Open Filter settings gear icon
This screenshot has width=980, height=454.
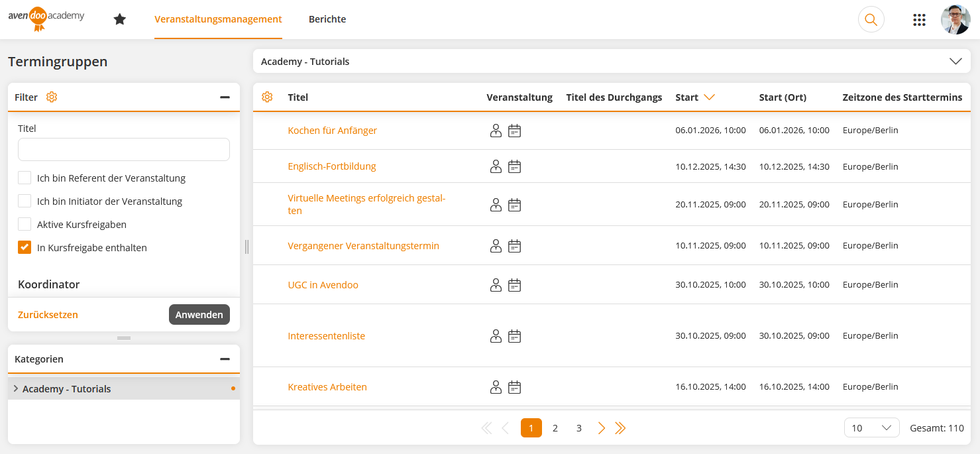point(52,97)
